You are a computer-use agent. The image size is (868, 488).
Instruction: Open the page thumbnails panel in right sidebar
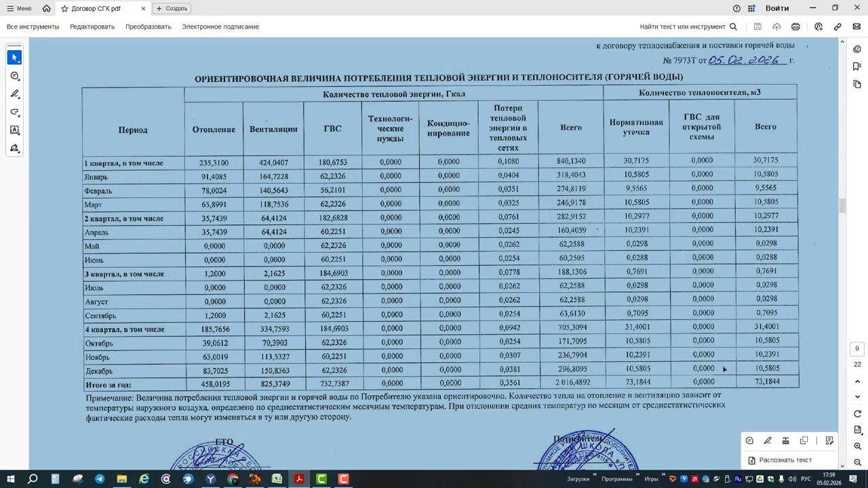pyautogui.click(x=857, y=84)
